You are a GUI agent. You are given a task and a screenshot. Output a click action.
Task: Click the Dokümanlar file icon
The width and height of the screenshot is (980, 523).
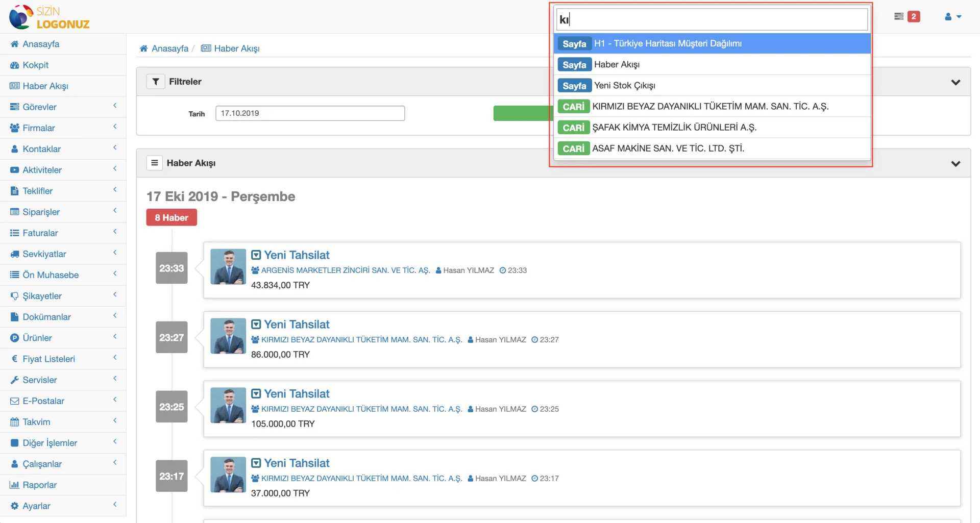14,317
